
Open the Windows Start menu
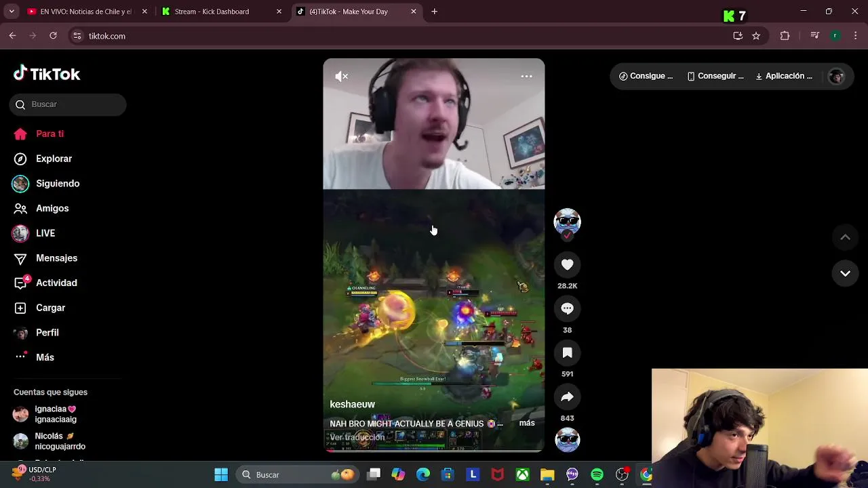(221, 475)
